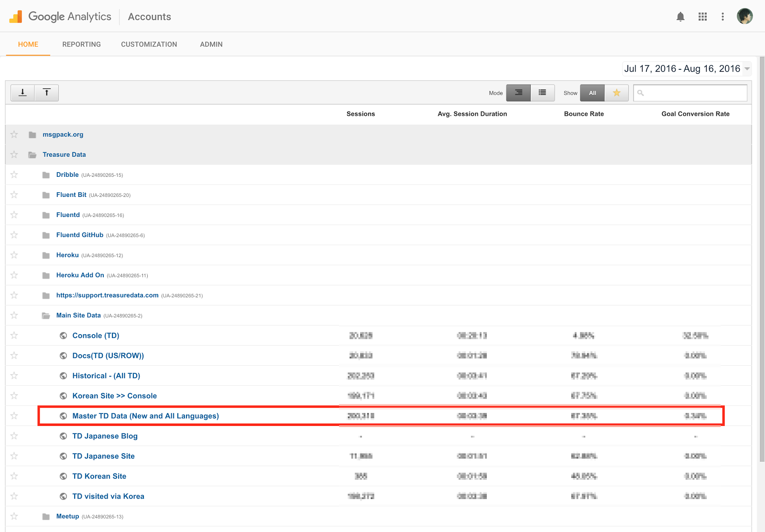The image size is (765, 532).
Task: Star the Fluent Bit property
Action: tap(14, 195)
